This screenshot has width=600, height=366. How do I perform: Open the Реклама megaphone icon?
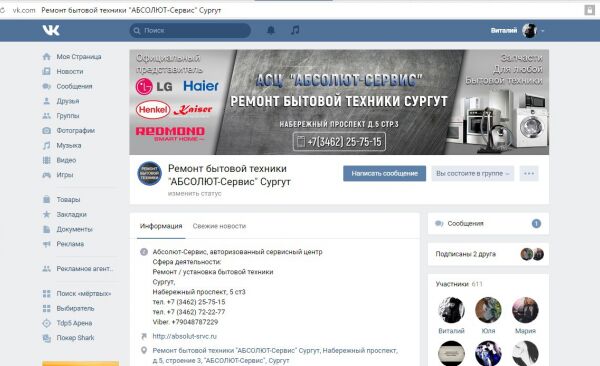46,244
